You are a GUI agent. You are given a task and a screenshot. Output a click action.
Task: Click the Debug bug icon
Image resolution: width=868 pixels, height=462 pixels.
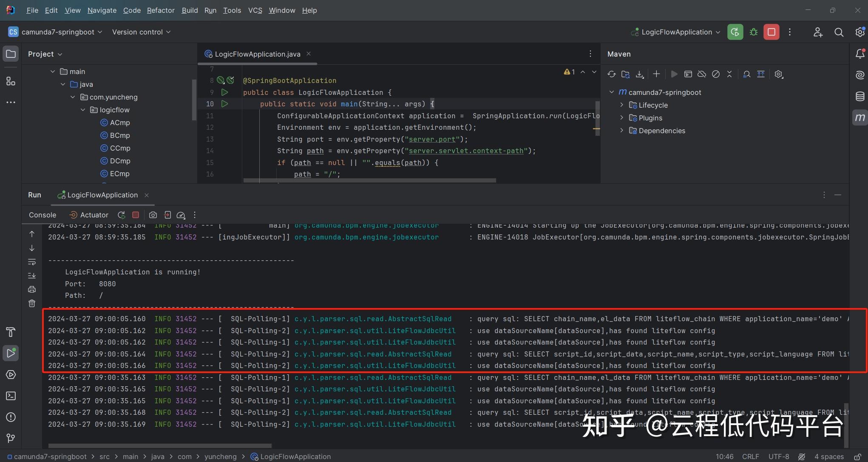tap(754, 32)
